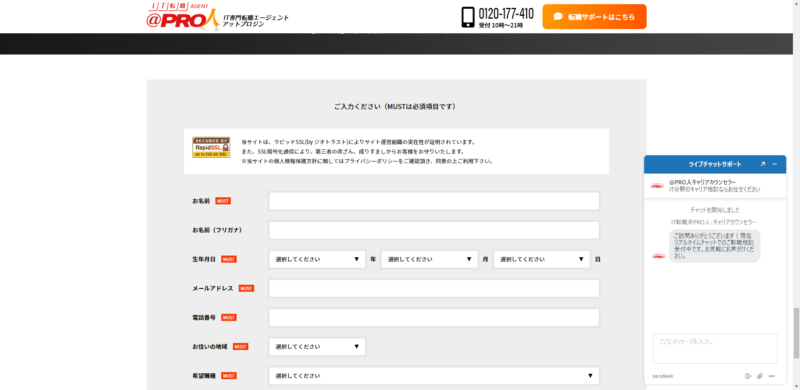This screenshot has width=800, height=390.
Task: Click the お住いの地域 label
Action: click(210, 347)
